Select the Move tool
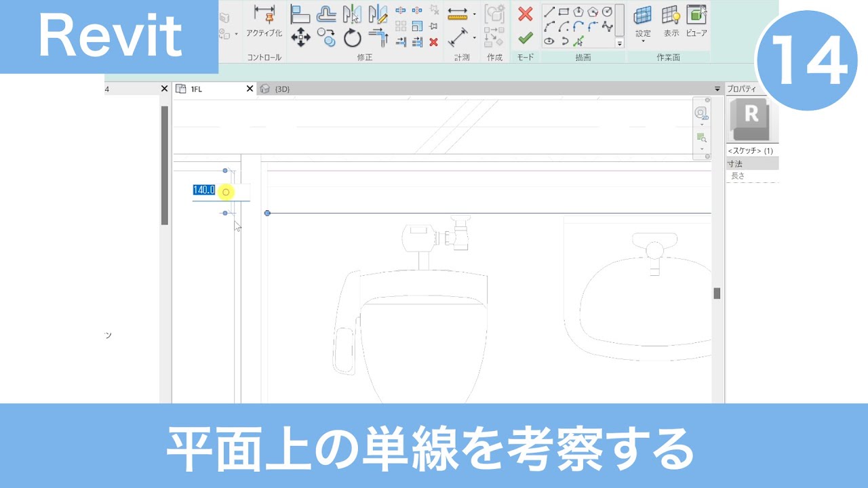The image size is (868, 488). click(x=301, y=37)
